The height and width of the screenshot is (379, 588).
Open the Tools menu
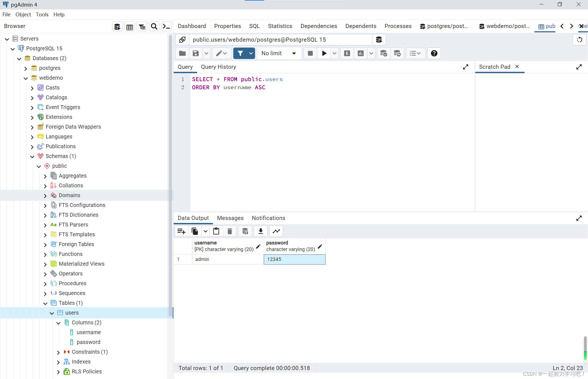(42, 14)
